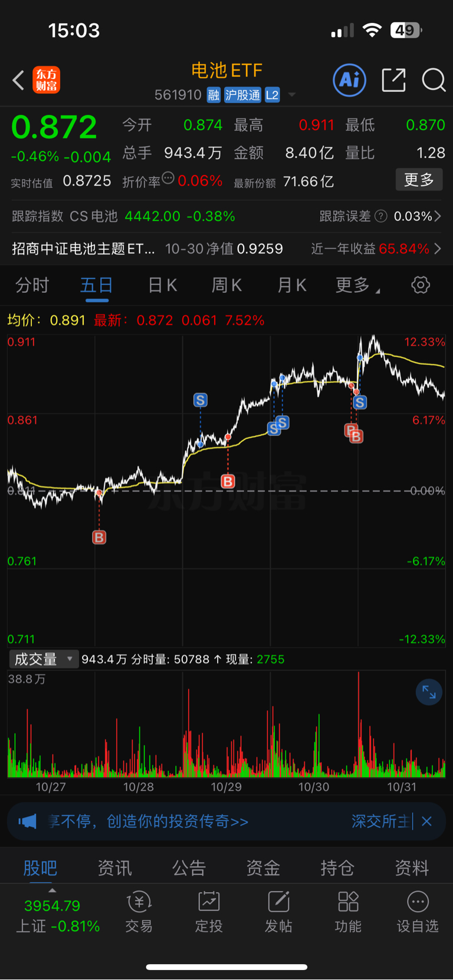Tap the 招商中证电池主题ET... fund name

point(83,249)
